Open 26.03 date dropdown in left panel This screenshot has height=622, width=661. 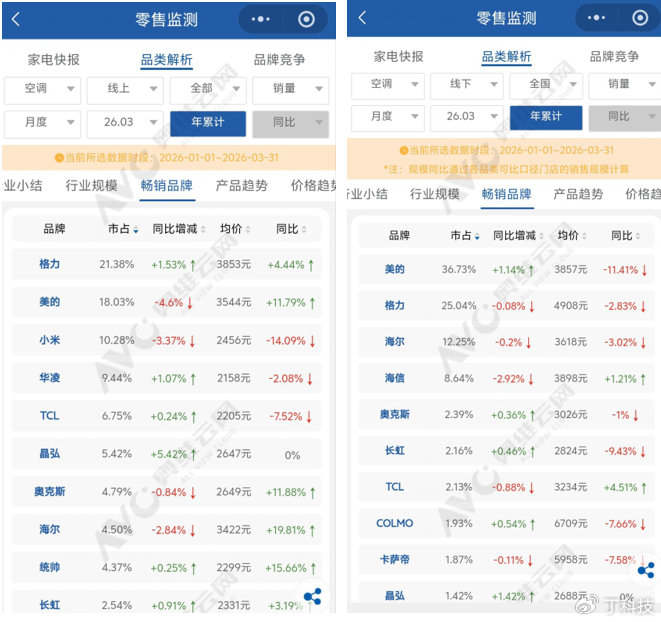125,124
